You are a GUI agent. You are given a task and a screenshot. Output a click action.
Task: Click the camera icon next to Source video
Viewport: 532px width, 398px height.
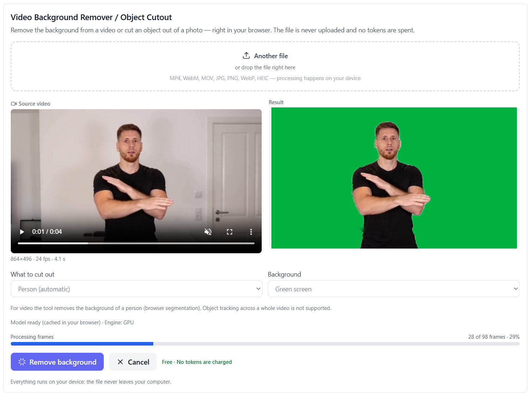point(14,104)
